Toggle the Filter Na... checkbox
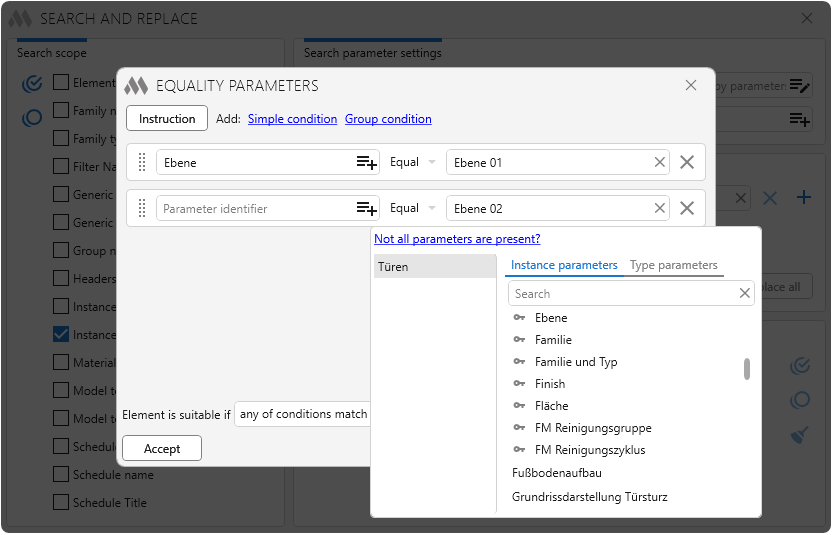The width and height of the screenshot is (833, 535). click(61, 166)
